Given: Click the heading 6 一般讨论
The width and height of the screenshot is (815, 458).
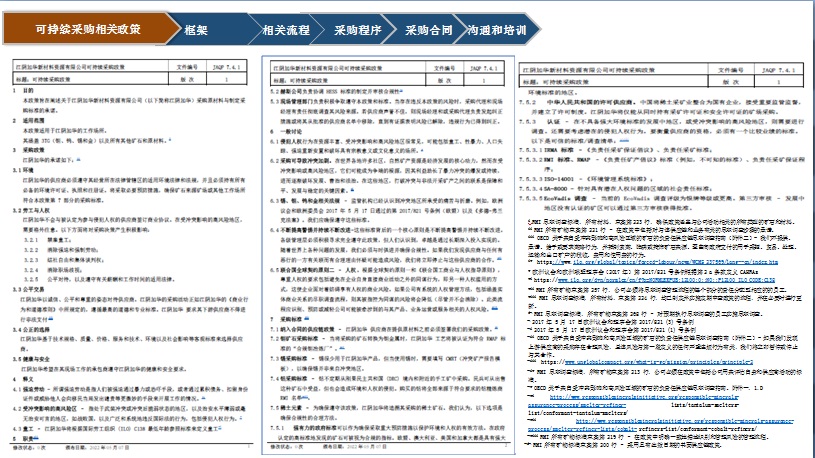Looking at the screenshot, I should pos(286,132).
